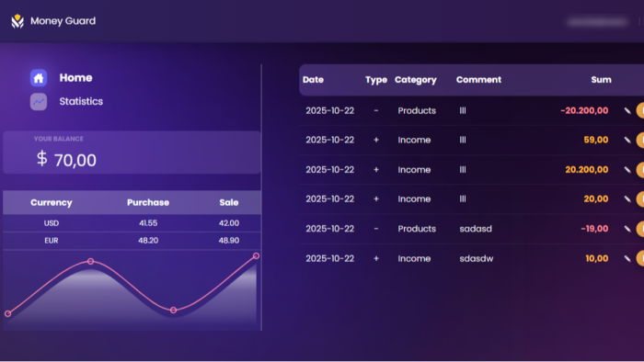
Task: Click the Sale column header
Action: tap(229, 202)
